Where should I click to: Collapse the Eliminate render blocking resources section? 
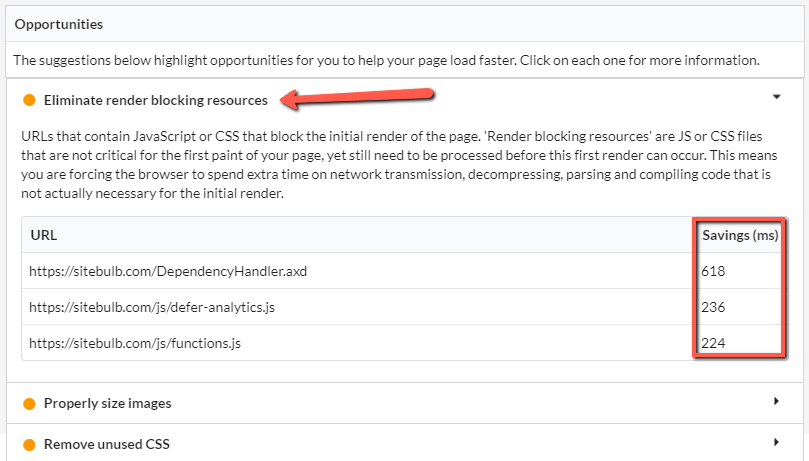click(x=776, y=97)
